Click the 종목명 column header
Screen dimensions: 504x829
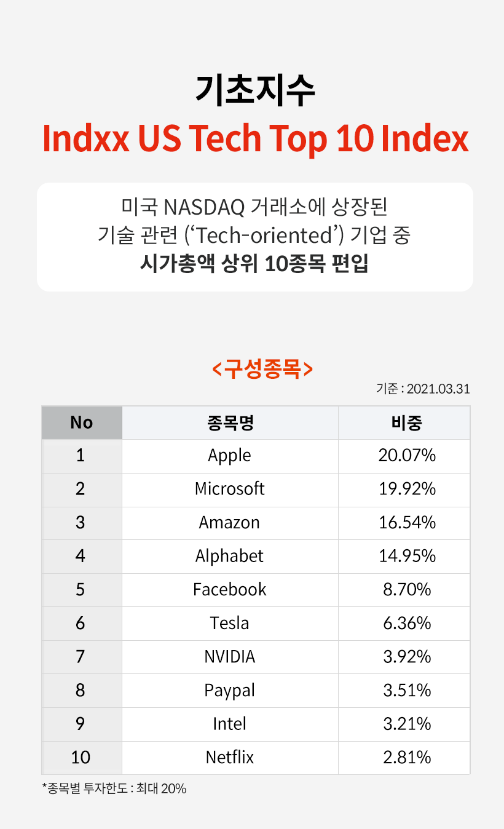[229, 422]
